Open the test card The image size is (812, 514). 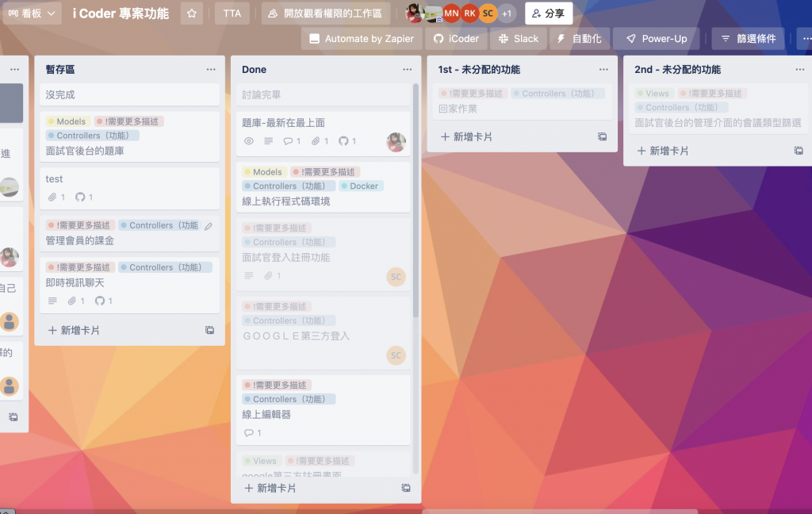[x=129, y=187]
